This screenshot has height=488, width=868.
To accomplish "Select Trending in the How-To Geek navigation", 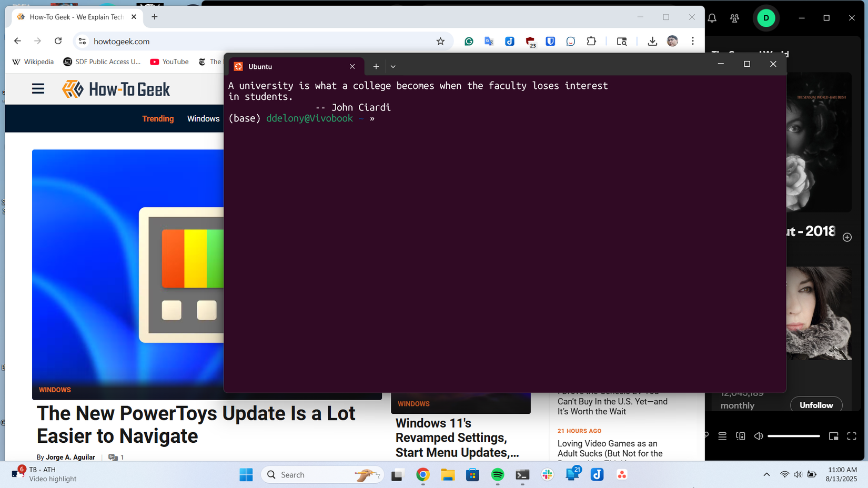I will click(158, 119).
